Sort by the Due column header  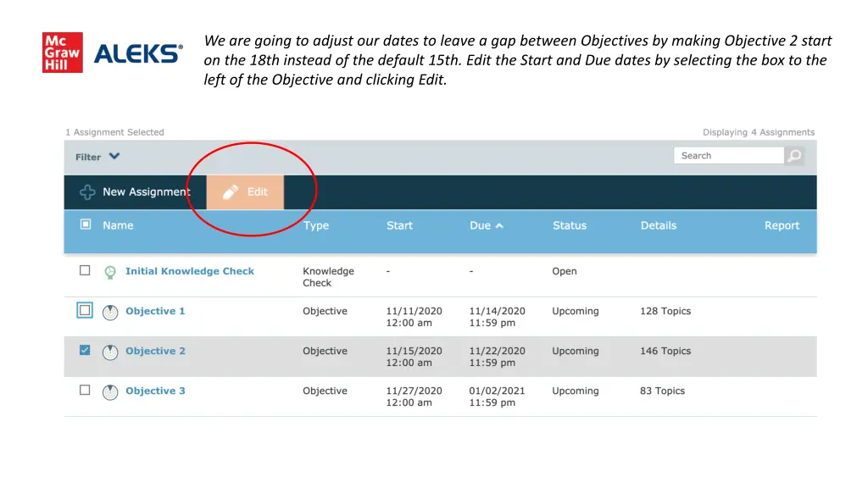[x=480, y=225]
